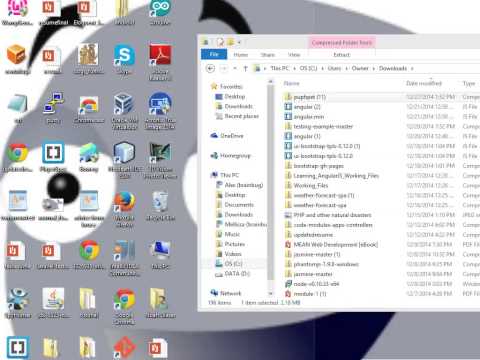The image size is (480, 360).
Task: Expand the chevron after Users in address bar
Action: tap(347, 69)
